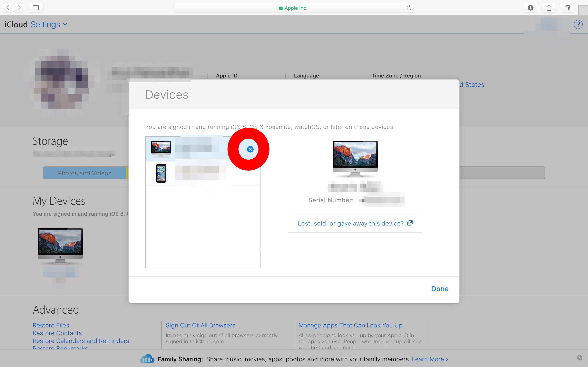Click the blue X remove-device icon
The width and height of the screenshot is (588, 367).
tap(250, 149)
